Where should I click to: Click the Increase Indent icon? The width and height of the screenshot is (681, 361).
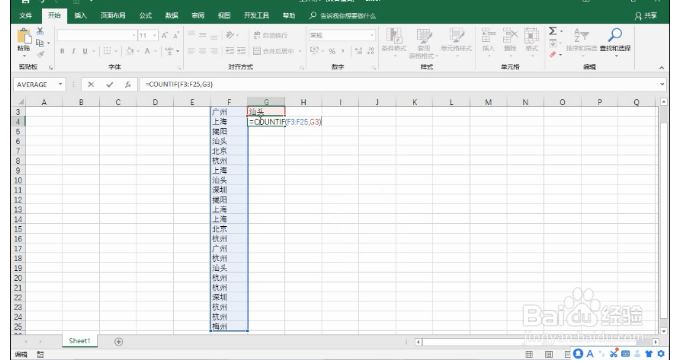pyautogui.click(x=241, y=51)
